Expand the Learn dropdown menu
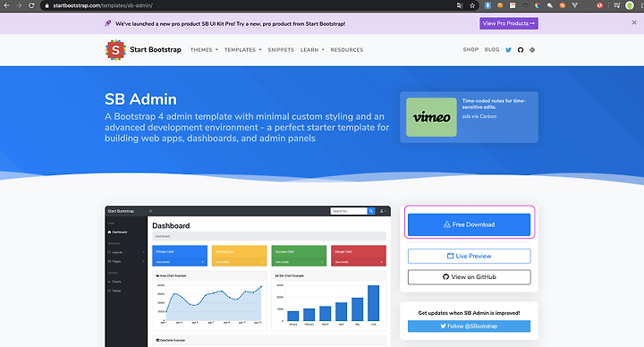Image resolution: width=644 pixels, height=347 pixels. (x=312, y=50)
